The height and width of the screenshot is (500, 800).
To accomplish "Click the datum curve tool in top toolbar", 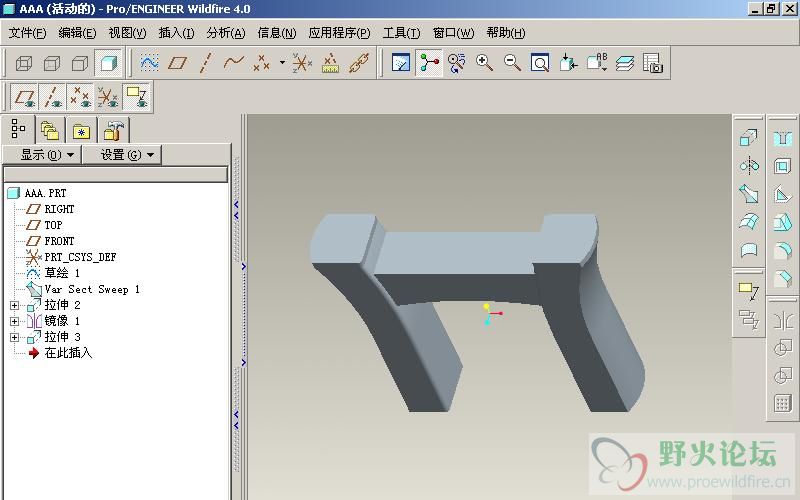I will point(233,63).
